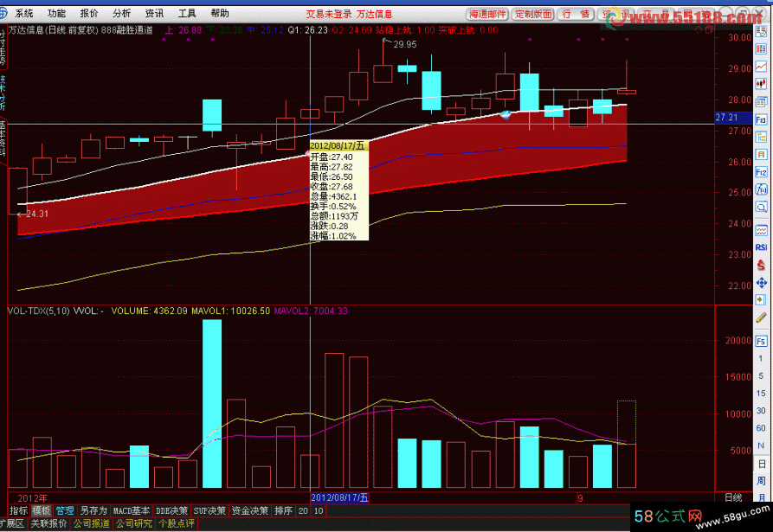Viewport: 773px width, 532px height.
Task: Click the 指标 tab
Action: coord(19,511)
